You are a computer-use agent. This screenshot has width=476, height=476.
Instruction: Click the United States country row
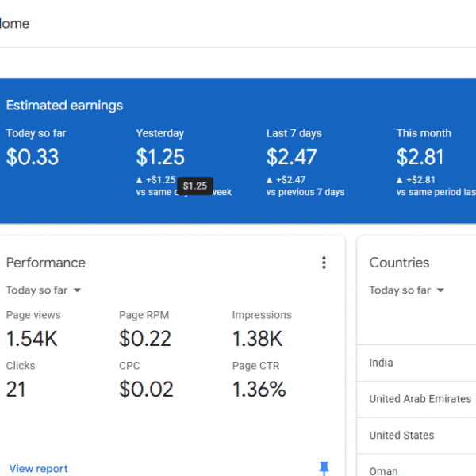pyautogui.click(x=401, y=436)
